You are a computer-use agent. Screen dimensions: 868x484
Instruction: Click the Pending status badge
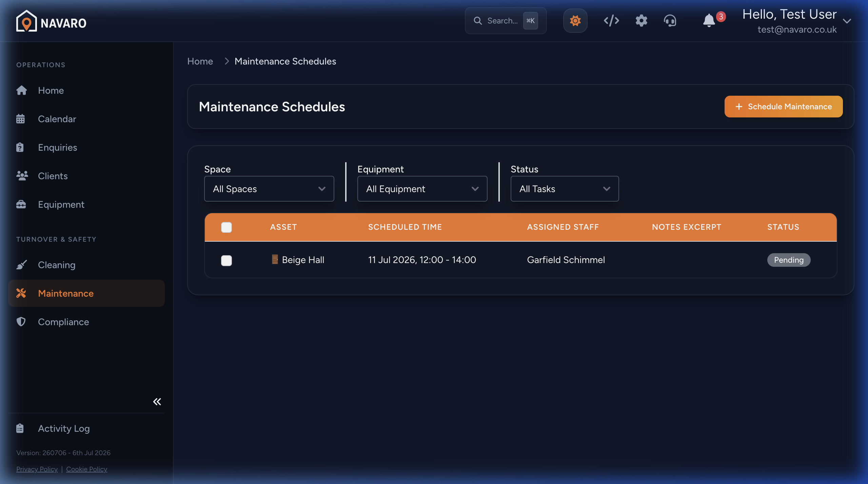[789, 260]
